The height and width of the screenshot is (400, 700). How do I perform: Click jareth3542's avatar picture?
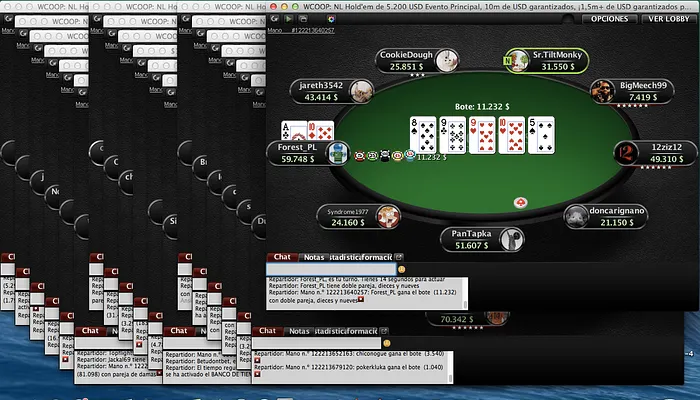coord(362,91)
